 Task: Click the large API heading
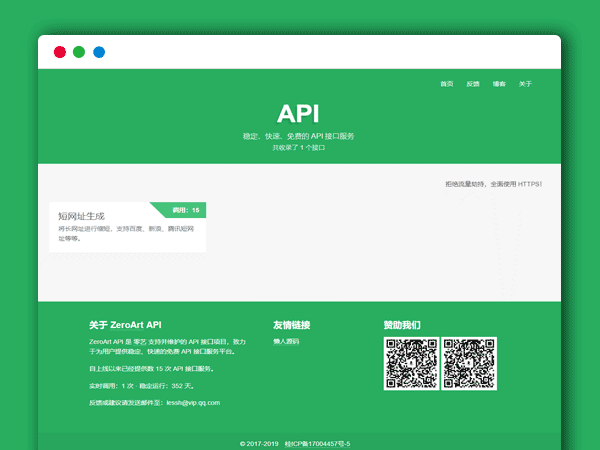tap(298, 112)
